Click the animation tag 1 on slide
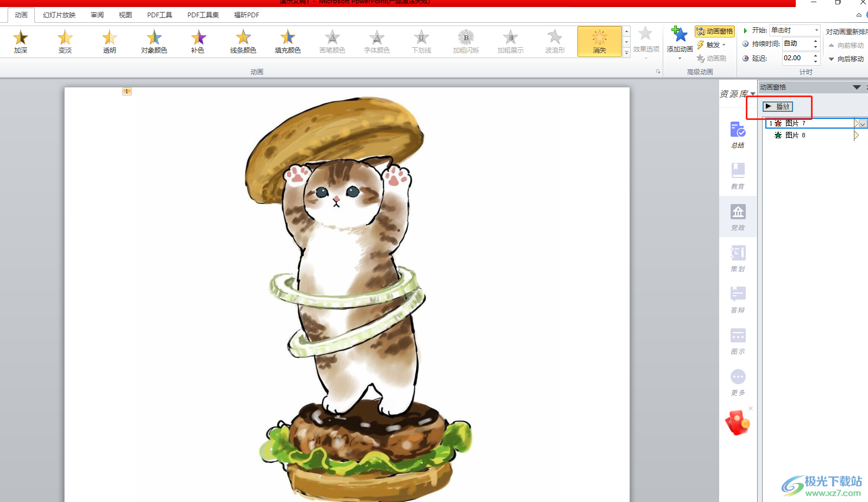The width and height of the screenshot is (868, 502). pyautogui.click(x=127, y=91)
